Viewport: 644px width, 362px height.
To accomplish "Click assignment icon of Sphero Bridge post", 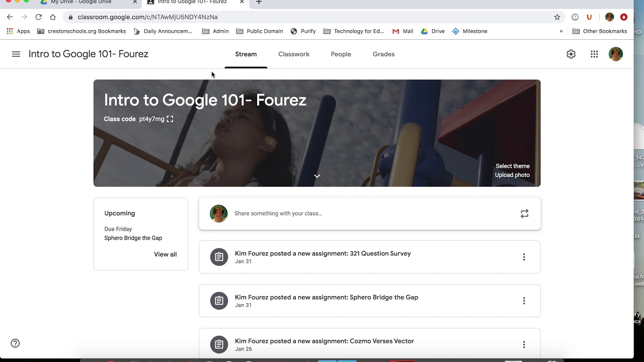I will tap(219, 301).
